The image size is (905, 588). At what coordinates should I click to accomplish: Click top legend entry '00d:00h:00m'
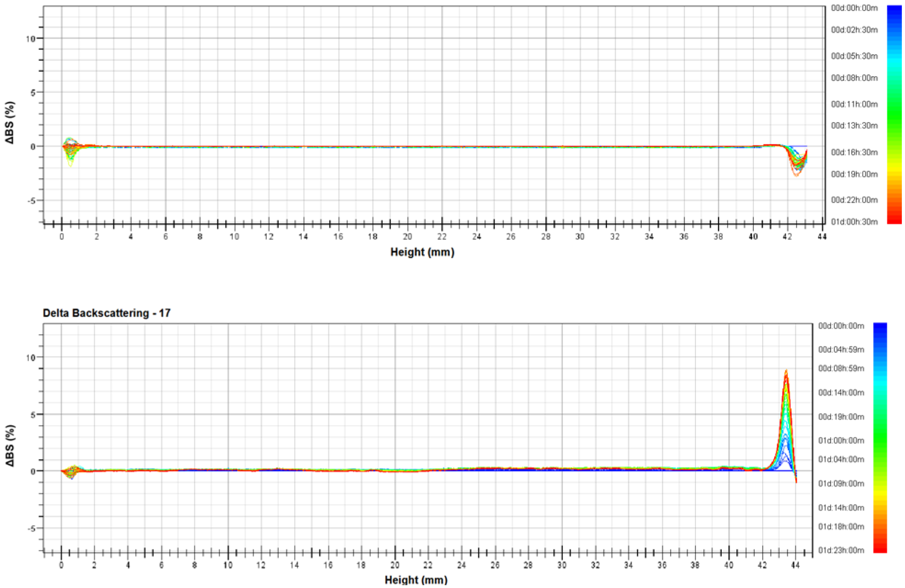[854, 8]
